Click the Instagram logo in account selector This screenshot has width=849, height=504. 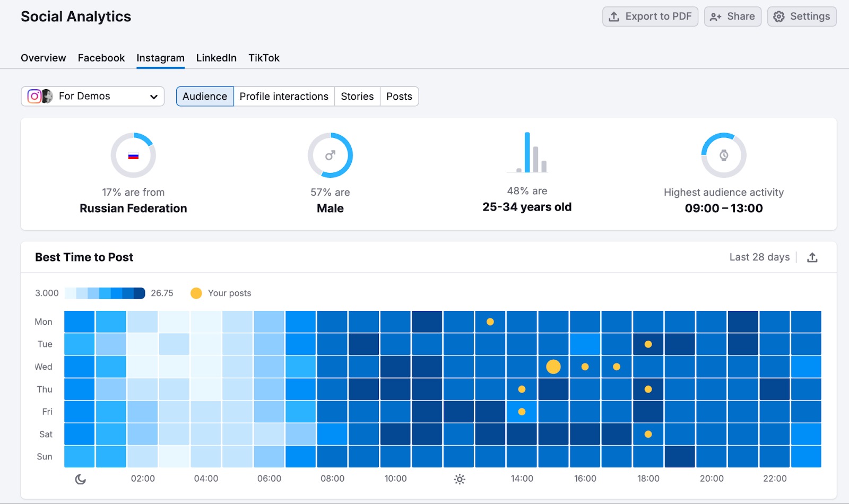coord(34,96)
